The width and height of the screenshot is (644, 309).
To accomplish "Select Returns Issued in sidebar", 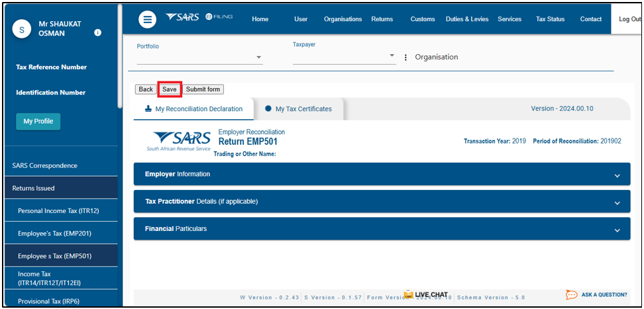I will click(61, 189).
